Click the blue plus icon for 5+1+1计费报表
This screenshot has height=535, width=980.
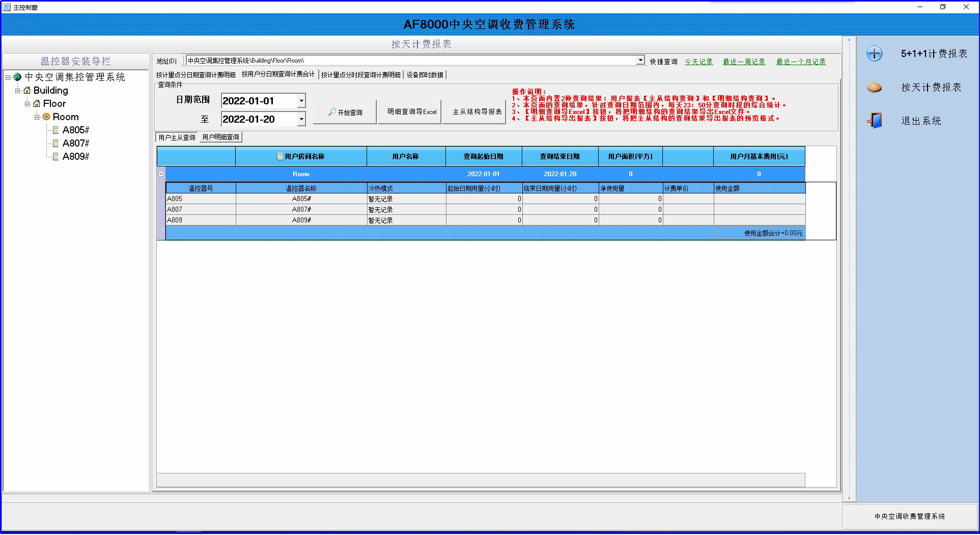pyautogui.click(x=874, y=53)
